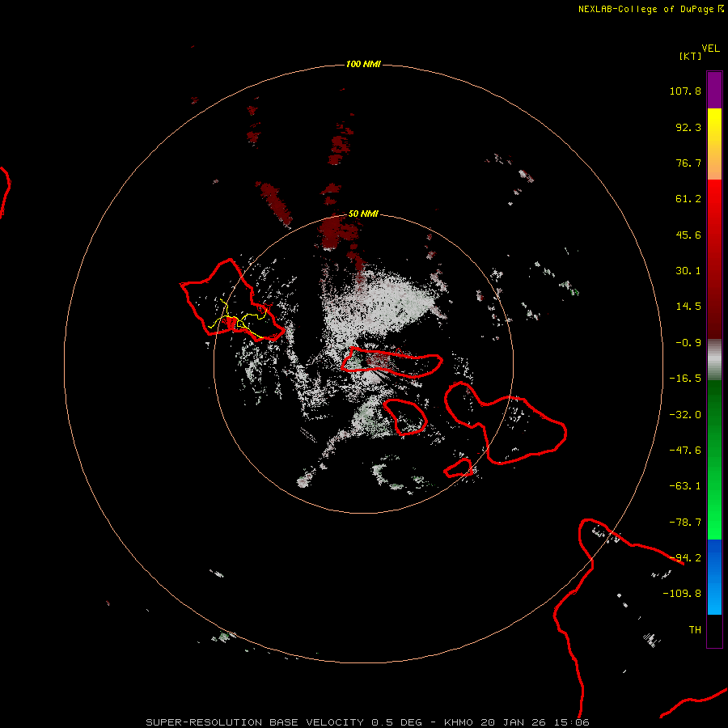Click the long narrow island outline at radar center
Screen dimensions: 728x728
coord(392,362)
